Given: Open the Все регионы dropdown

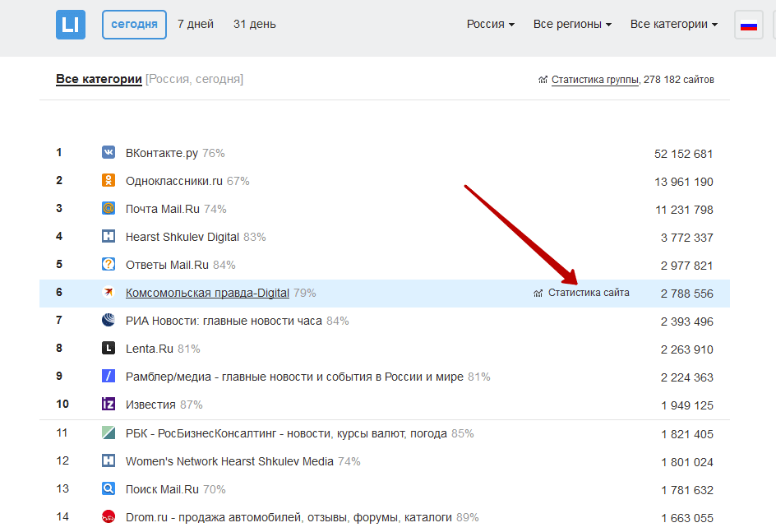Looking at the screenshot, I should [x=572, y=25].
